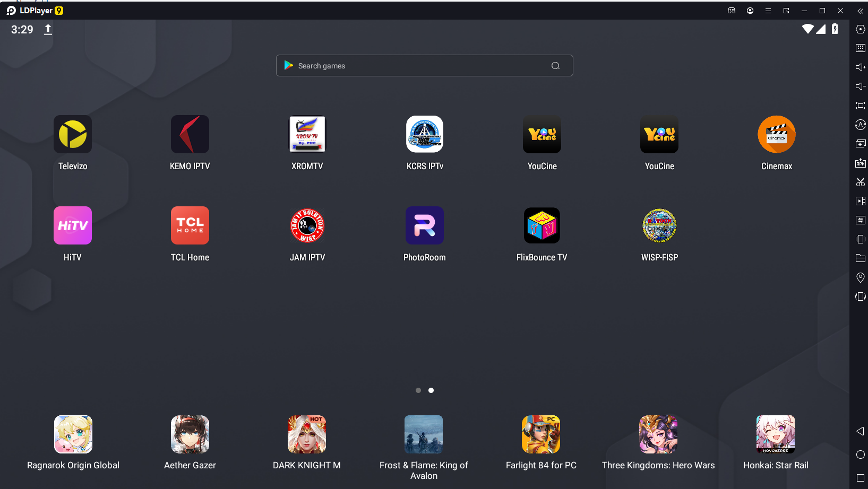Click the Android back triangle button

click(x=861, y=431)
